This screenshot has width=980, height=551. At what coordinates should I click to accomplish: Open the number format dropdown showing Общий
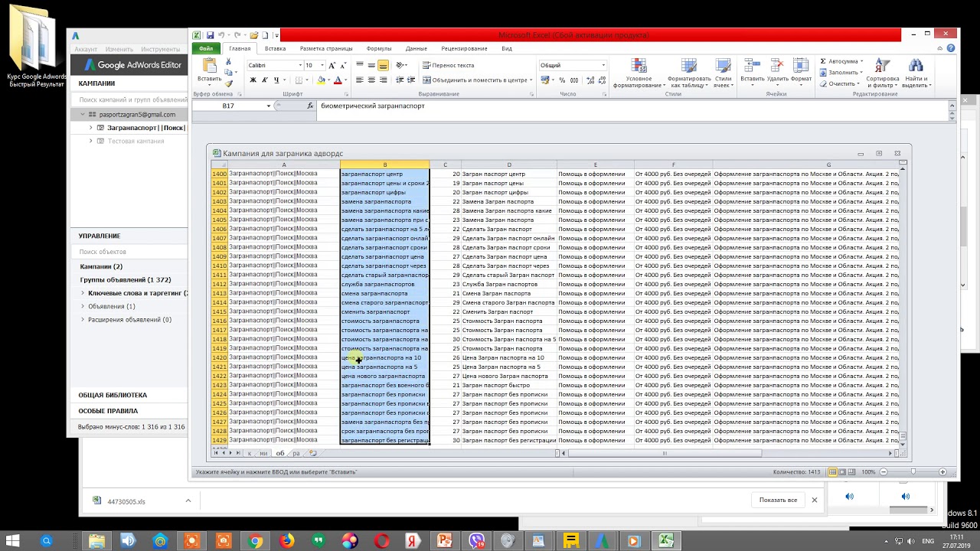coord(603,66)
